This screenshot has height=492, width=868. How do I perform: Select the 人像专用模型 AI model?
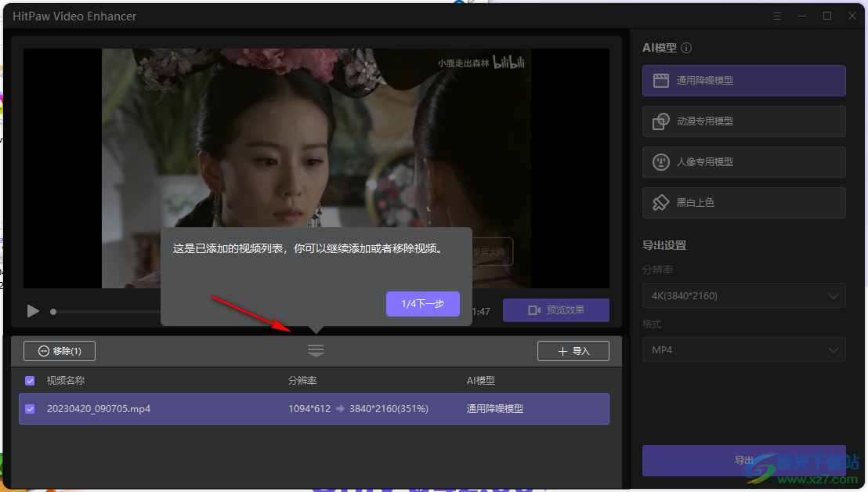(743, 162)
